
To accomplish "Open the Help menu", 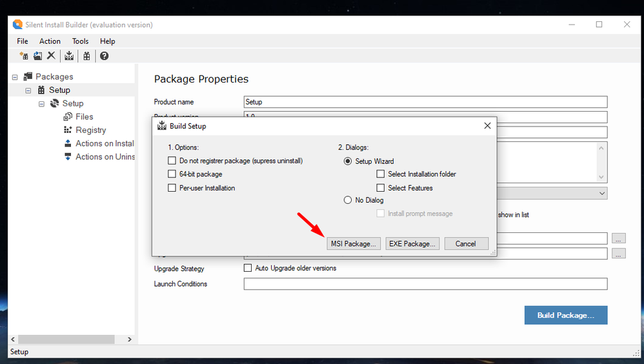I will [108, 41].
